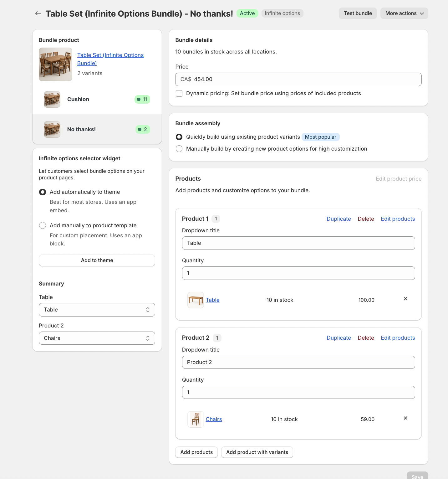The height and width of the screenshot is (479, 448).
Task: Click the Product 2 count badge
Action: pyautogui.click(x=217, y=338)
